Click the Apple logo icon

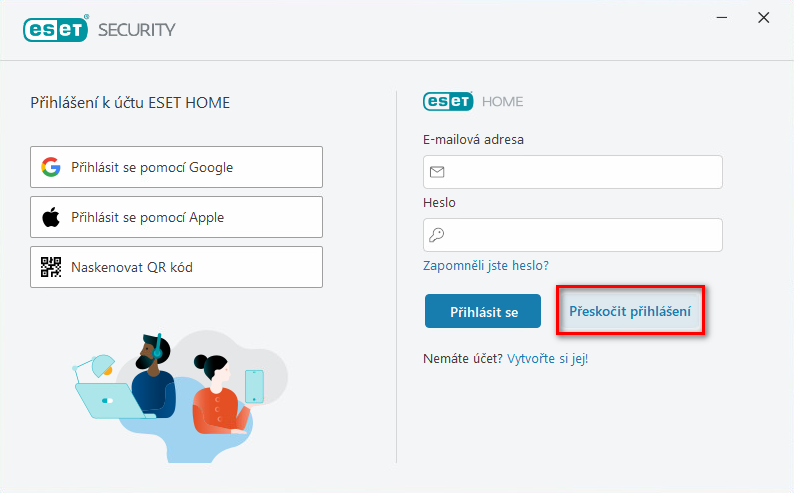pyautogui.click(x=51, y=217)
